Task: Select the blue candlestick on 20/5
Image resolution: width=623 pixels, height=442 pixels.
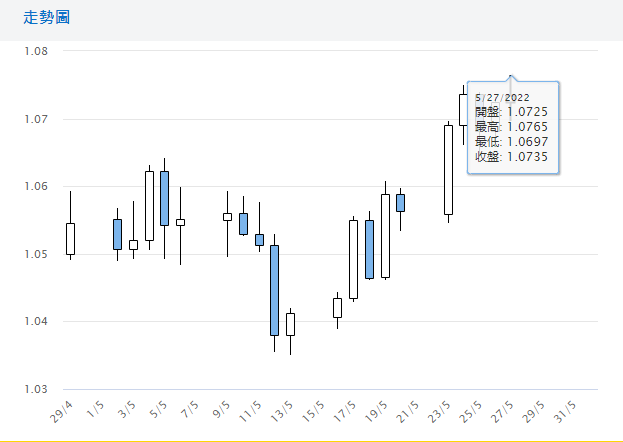Action: click(x=400, y=203)
